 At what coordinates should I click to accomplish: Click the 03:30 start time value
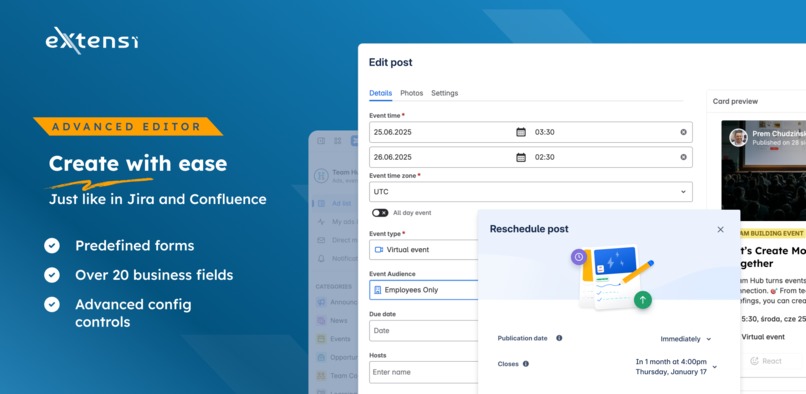(x=544, y=132)
